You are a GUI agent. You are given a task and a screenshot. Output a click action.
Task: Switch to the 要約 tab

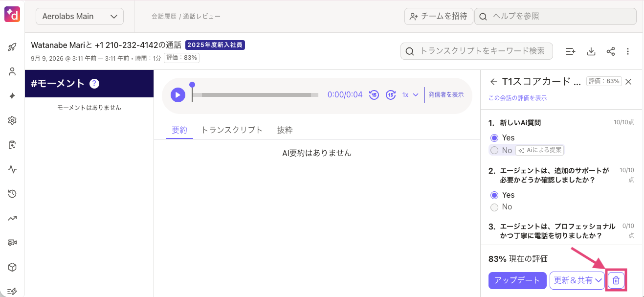tap(179, 130)
